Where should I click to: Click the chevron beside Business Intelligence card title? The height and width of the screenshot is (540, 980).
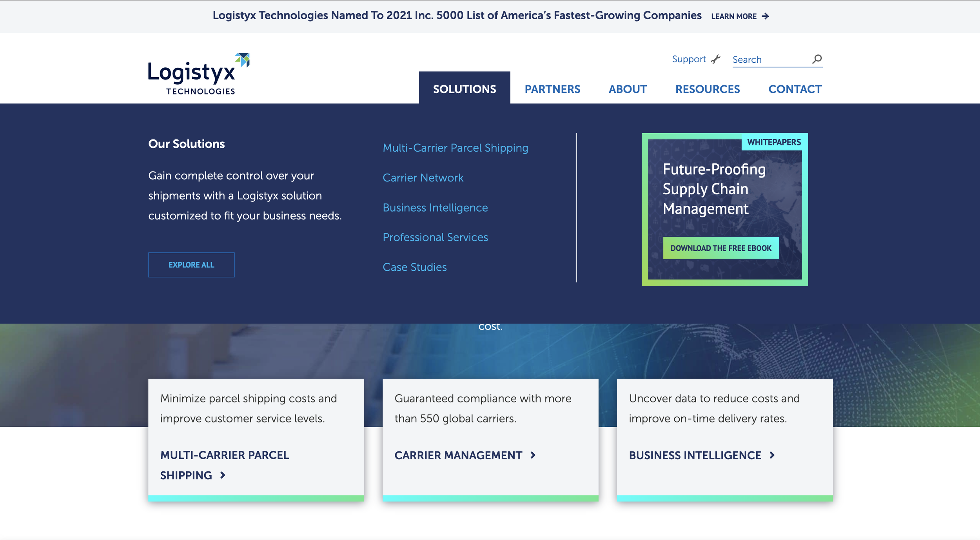(772, 455)
